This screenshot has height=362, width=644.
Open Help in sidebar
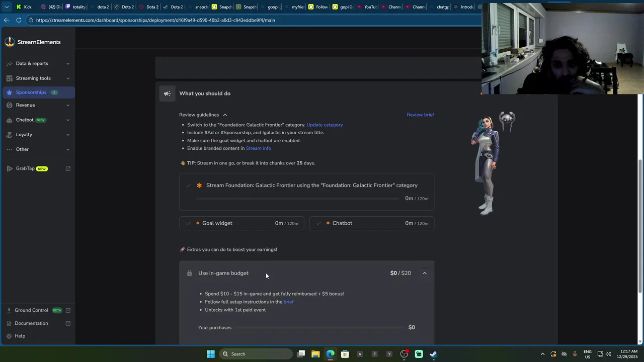click(20, 336)
